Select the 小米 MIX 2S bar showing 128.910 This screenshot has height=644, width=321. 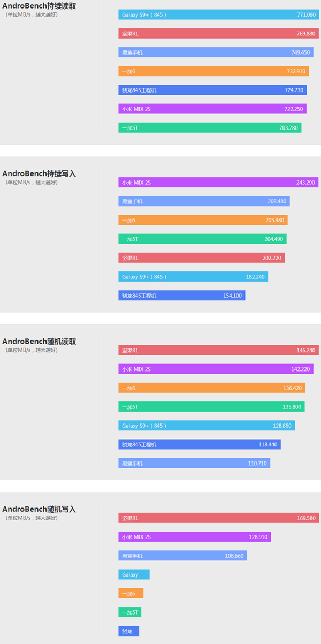coord(195,536)
